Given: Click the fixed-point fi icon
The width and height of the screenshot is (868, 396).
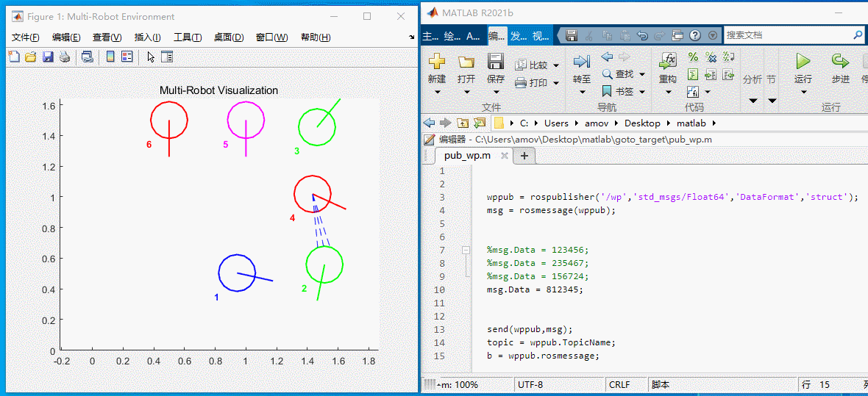Looking at the screenshot, I should 693,91.
